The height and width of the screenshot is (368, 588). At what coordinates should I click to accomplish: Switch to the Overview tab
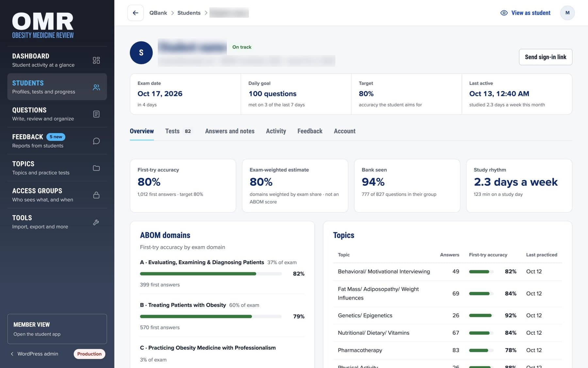point(142,131)
